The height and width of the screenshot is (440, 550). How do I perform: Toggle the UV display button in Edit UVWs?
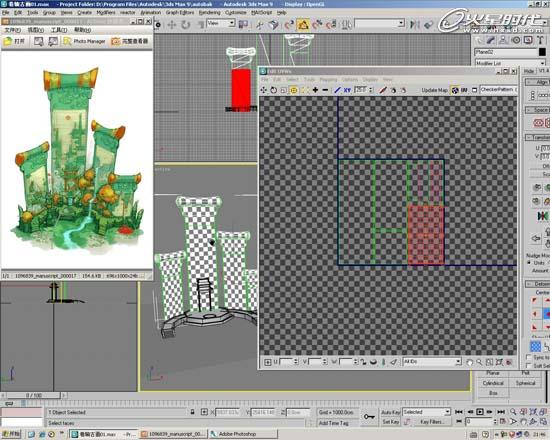(x=464, y=90)
